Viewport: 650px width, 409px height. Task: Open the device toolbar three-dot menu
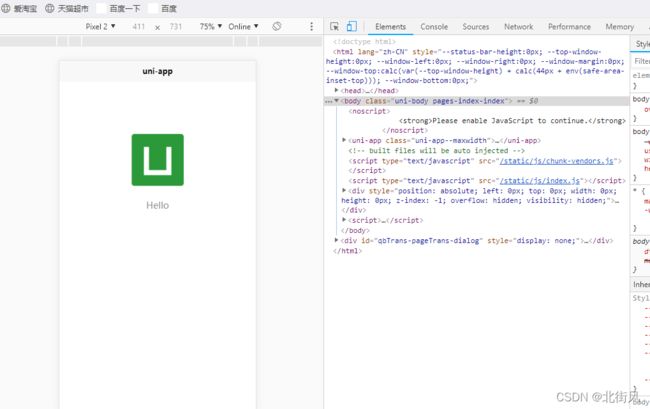tap(311, 27)
